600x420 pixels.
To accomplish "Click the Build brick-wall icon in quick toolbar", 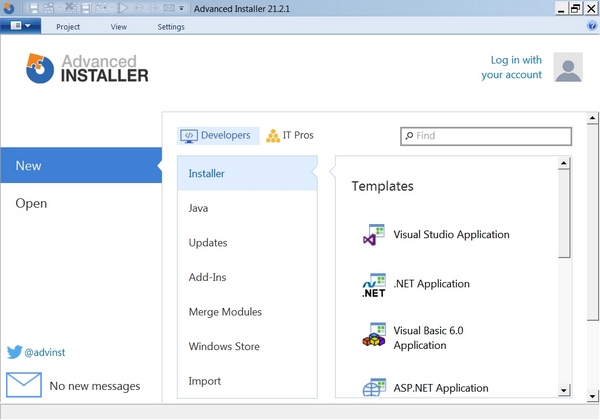I will (x=49, y=8).
